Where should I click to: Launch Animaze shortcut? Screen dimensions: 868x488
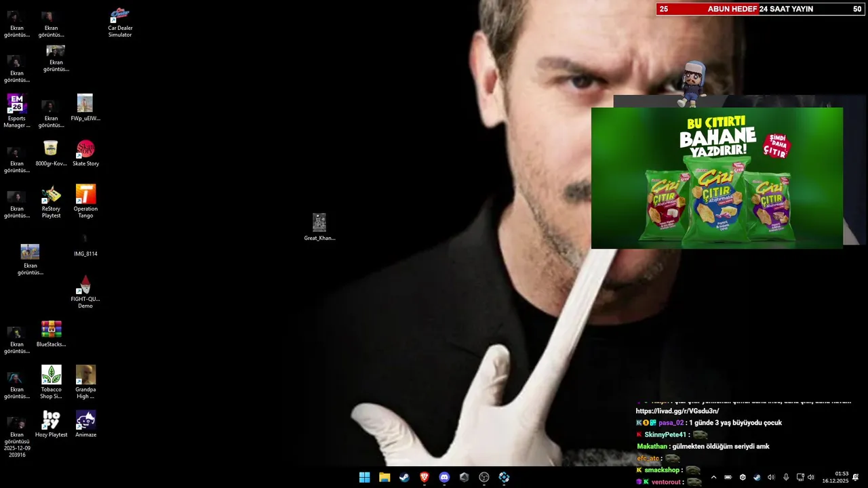pos(85,424)
